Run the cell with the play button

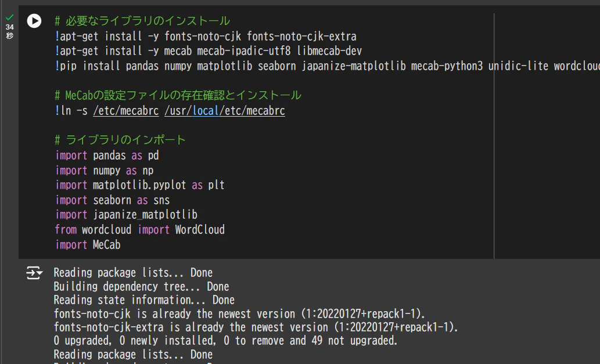pyautogui.click(x=34, y=21)
